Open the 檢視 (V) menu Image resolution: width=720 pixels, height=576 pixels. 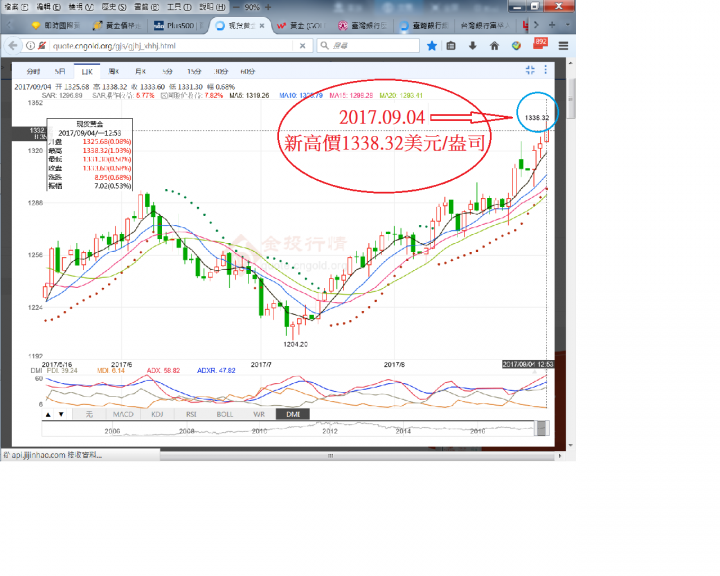81,7
